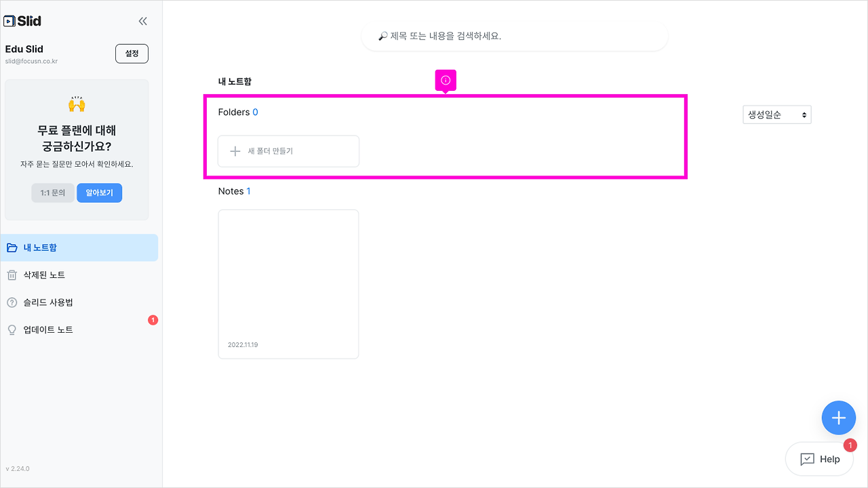Click the 알아보기 link

(99, 192)
